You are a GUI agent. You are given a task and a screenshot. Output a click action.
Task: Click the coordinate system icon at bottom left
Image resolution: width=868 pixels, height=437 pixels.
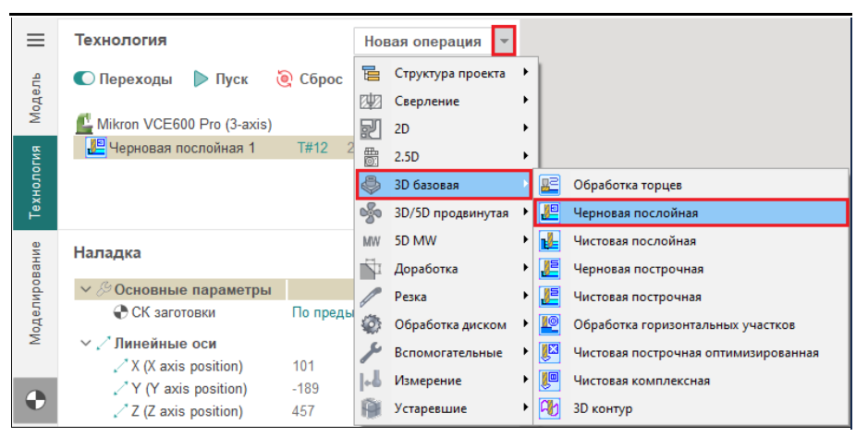(35, 401)
